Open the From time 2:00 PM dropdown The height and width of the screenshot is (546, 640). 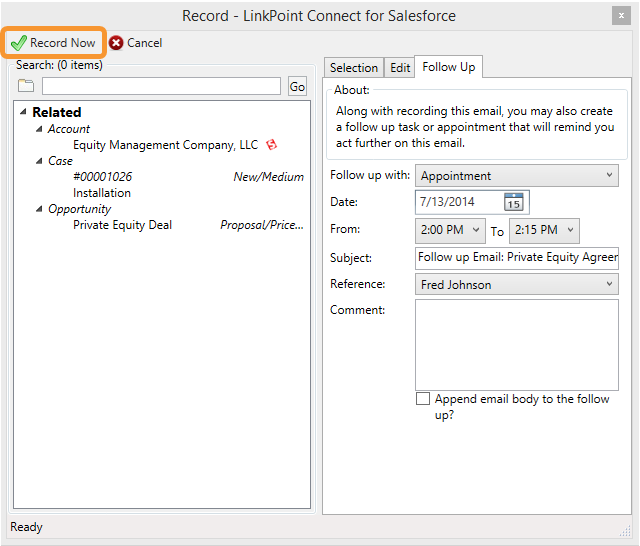(x=450, y=230)
